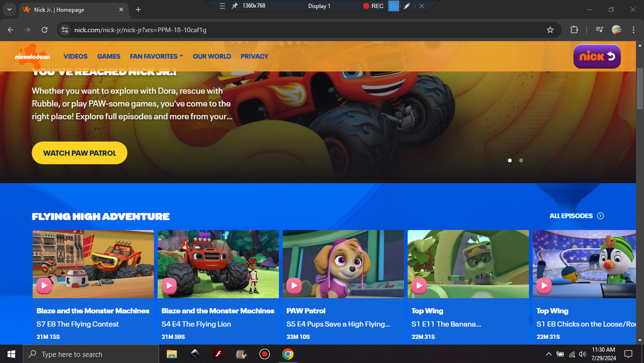Viewport: 644px width, 363px height.
Task: Close the recorder toolbar
Action: tap(422, 6)
